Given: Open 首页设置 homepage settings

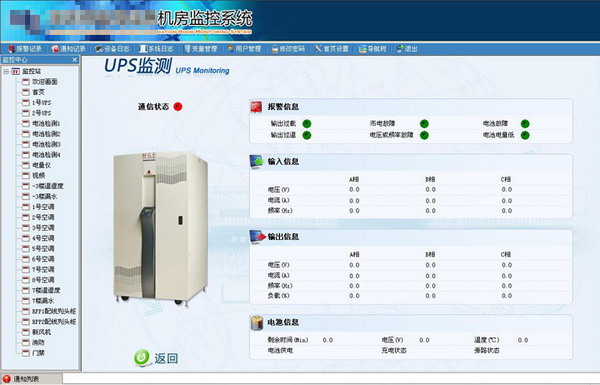Looking at the screenshot, I should click(x=332, y=49).
